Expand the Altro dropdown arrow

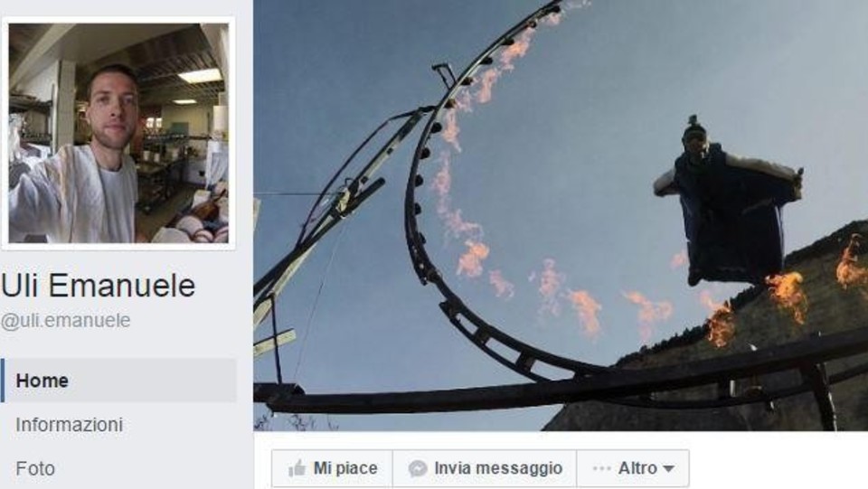[668, 469]
